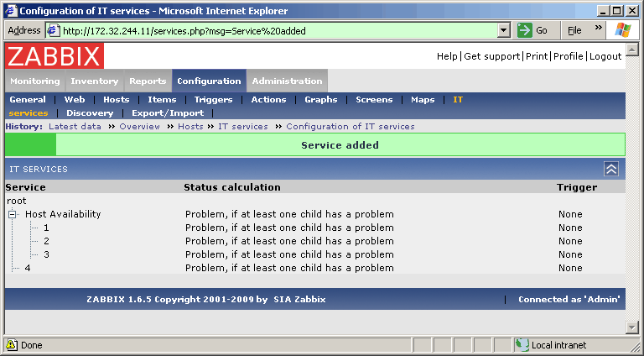Open the Profile link
Image resolution: width=644 pixels, height=356 pixels.
point(568,56)
